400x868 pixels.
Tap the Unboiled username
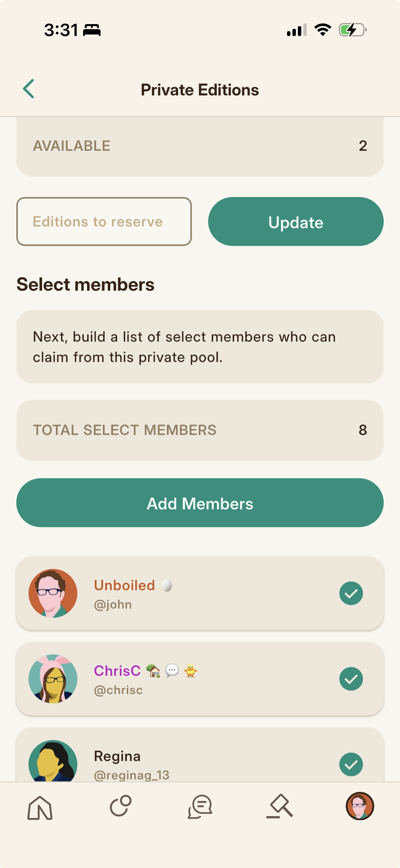(125, 585)
